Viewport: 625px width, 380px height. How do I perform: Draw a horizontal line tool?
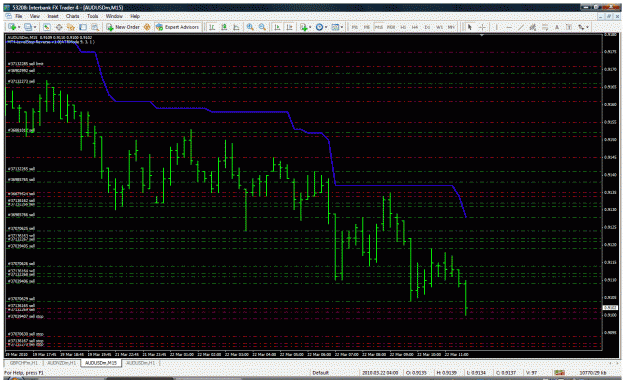point(509,27)
